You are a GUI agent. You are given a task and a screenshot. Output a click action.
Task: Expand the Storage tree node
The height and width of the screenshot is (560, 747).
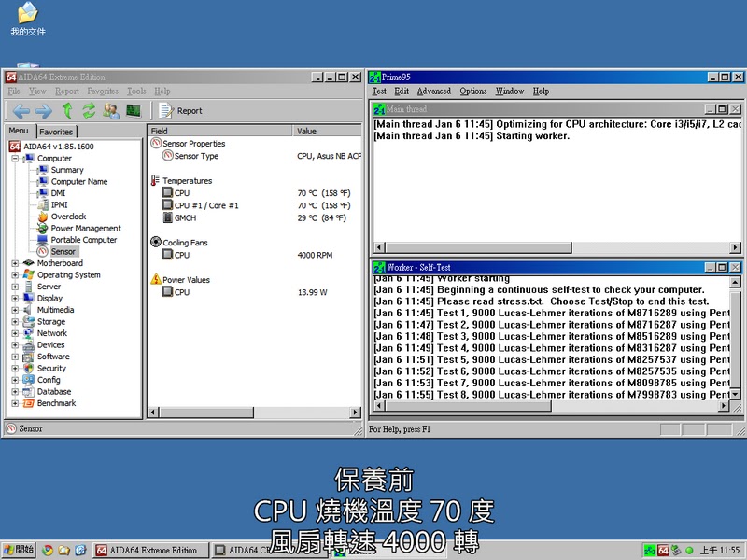click(x=15, y=321)
